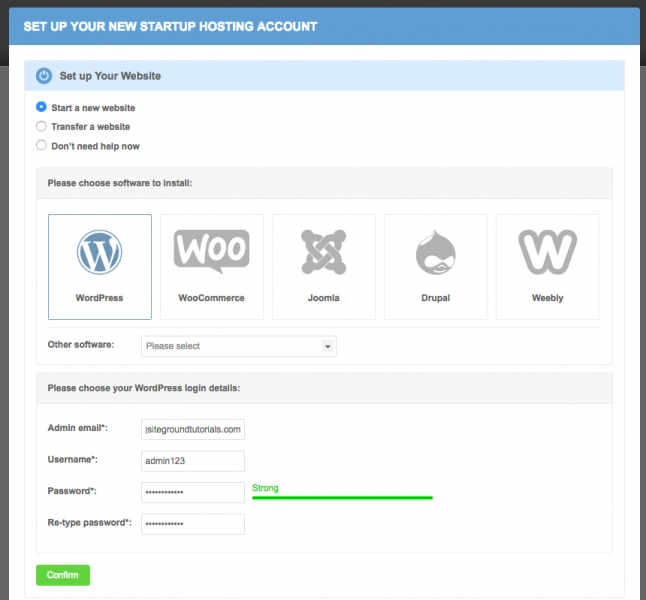This screenshot has width=646, height=600.
Task: Click the WordPress label text
Action: [x=99, y=298]
